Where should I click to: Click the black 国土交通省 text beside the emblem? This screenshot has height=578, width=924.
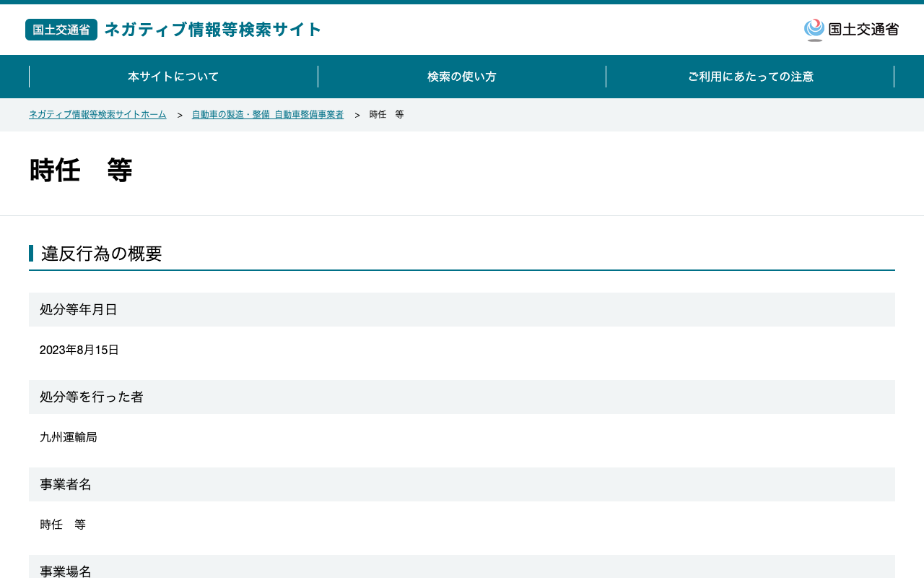pyautogui.click(x=863, y=30)
